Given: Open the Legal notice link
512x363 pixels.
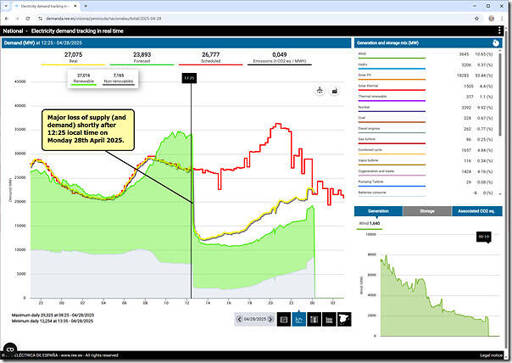Looking at the screenshot, I should [491, 355].
